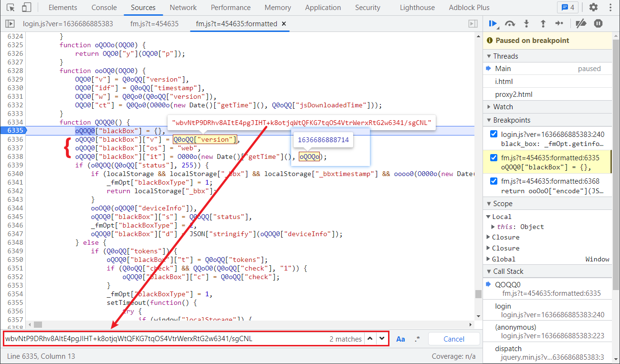Toggle the device toolbar icon
The width and height of the screenshot is (620, 364).
pos(27,8)
